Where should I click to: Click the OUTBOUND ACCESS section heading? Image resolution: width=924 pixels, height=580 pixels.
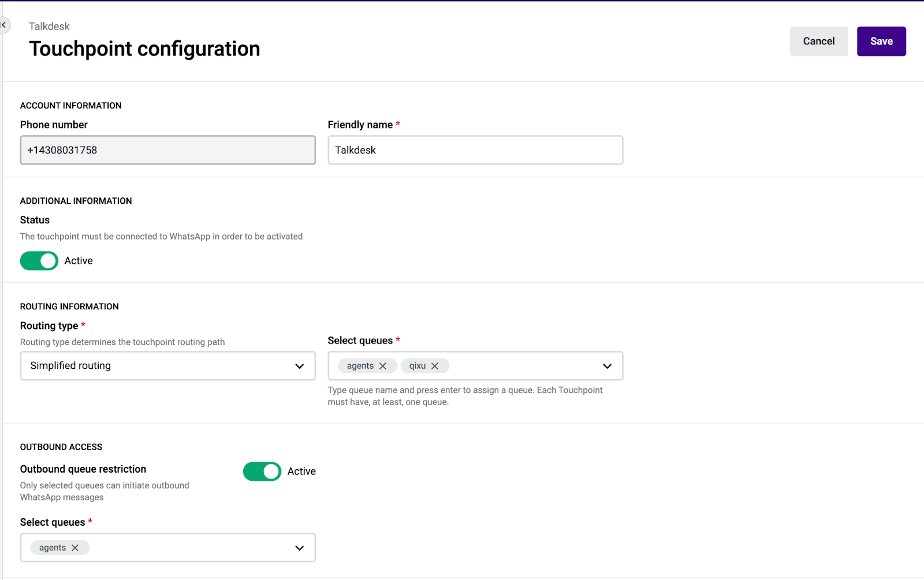(x=61, y=447)
